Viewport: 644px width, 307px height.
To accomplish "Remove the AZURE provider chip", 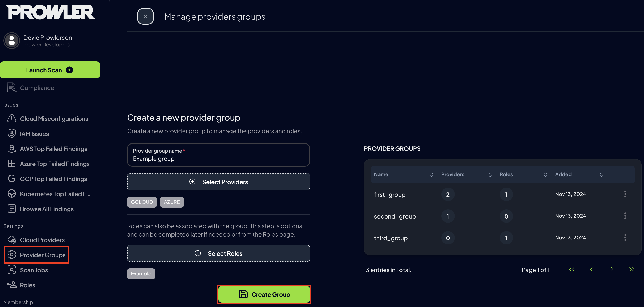I will click(172, 202).
